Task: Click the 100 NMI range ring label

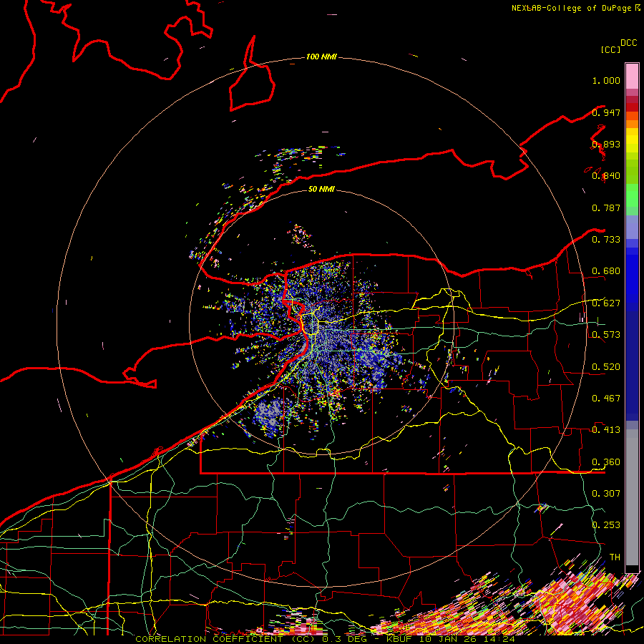Action: tap(321, 57)
